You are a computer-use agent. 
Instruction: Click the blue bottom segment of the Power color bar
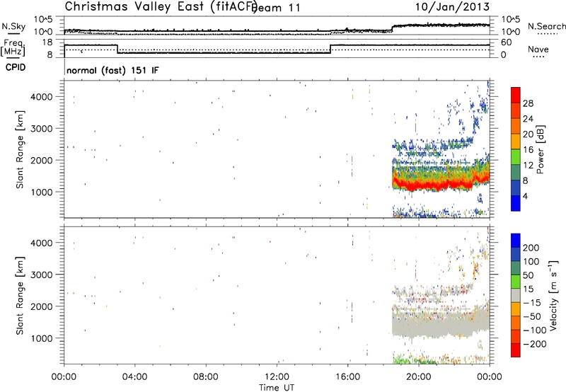[x=516, y=203]
